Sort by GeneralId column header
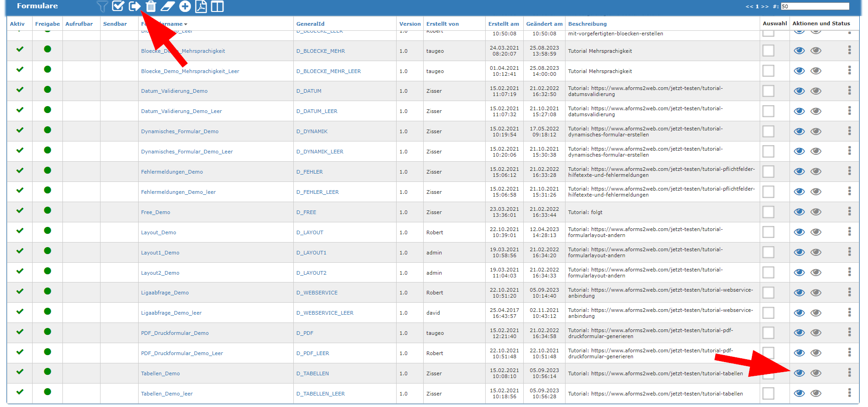This screenshot has height=407, width=868. (x=310, y=24)
